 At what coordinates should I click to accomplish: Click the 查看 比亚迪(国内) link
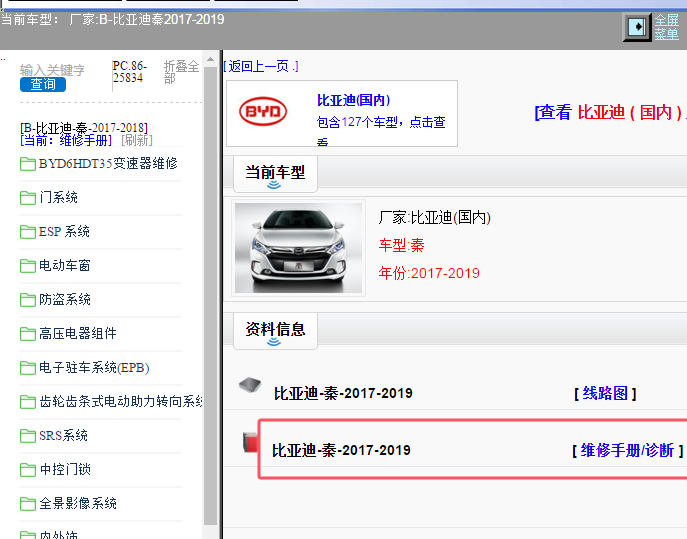point(610,113)
